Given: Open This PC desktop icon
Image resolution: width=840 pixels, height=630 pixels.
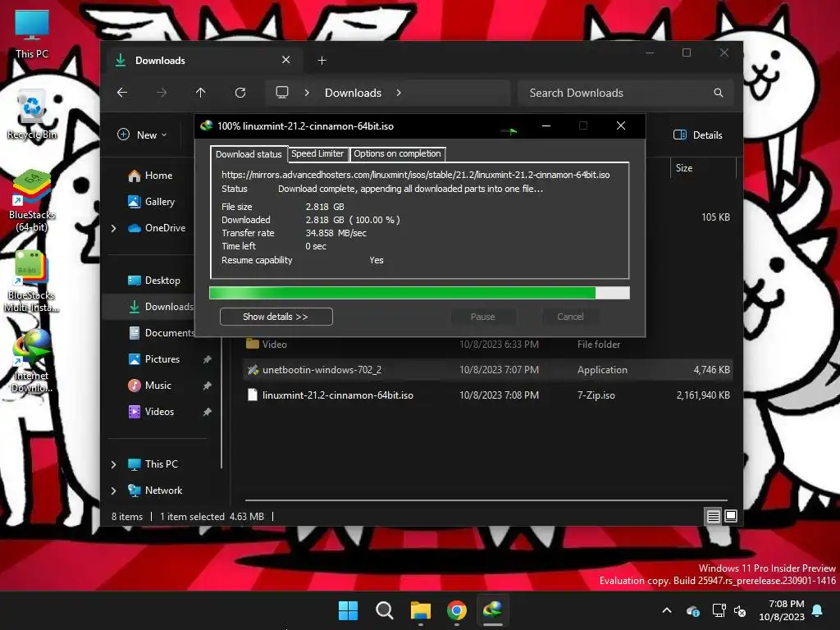Looking at the screenshot, I should 32,33.
